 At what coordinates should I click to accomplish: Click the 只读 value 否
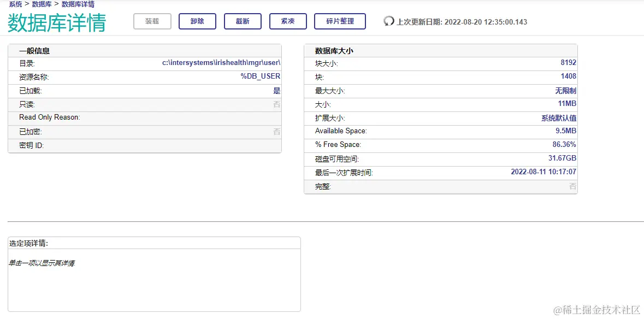coord(277,104)
